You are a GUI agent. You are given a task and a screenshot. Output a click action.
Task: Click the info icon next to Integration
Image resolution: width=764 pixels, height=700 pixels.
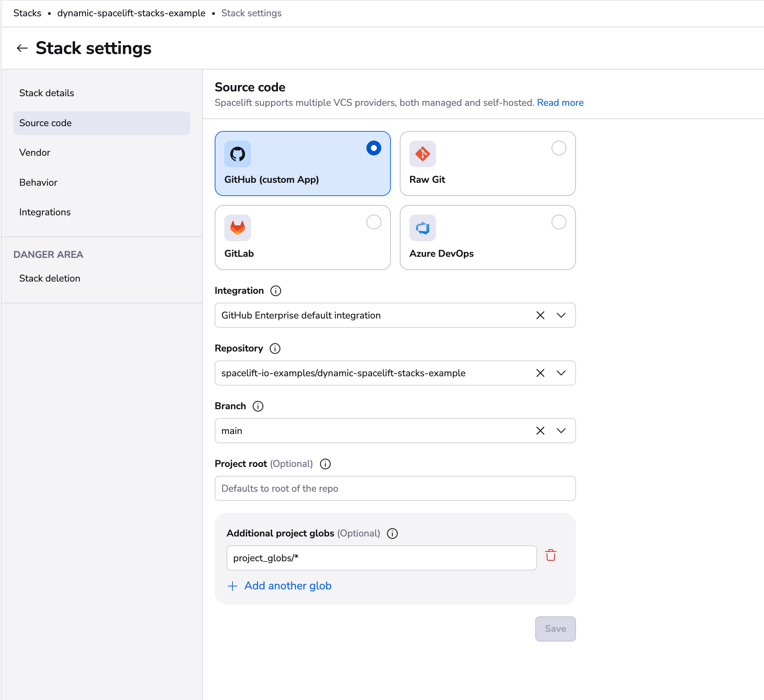coord(275,291)
